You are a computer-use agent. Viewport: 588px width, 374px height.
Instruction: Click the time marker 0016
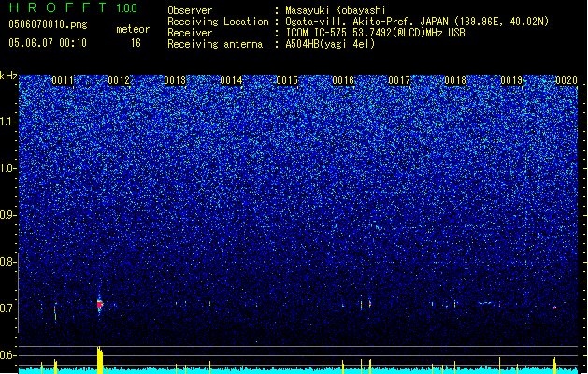coord(343,80)
